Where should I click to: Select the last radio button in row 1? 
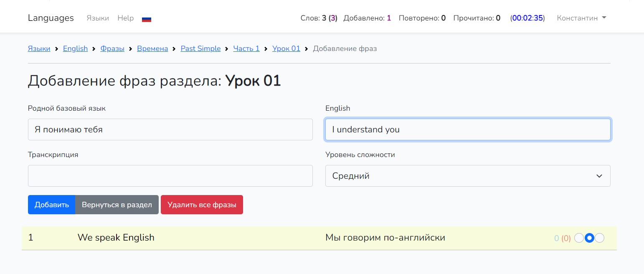click(x=599, y=238)
